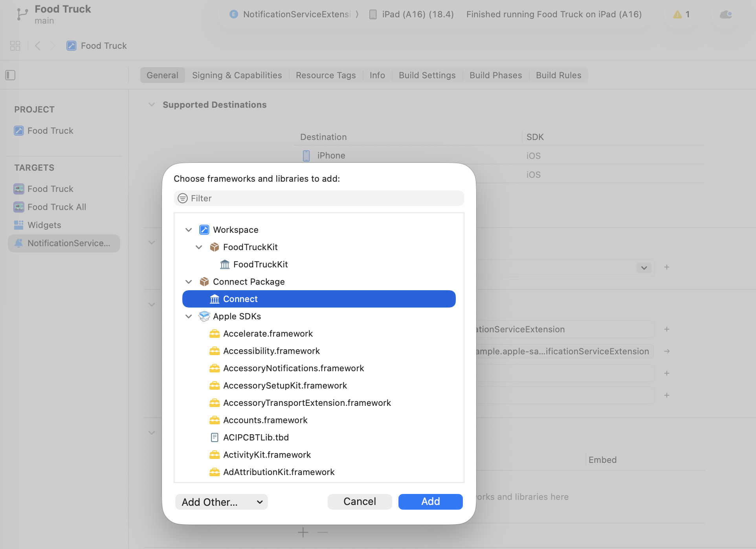Click the Add button to add framework

pyautogui.click(x=430, y=502)
